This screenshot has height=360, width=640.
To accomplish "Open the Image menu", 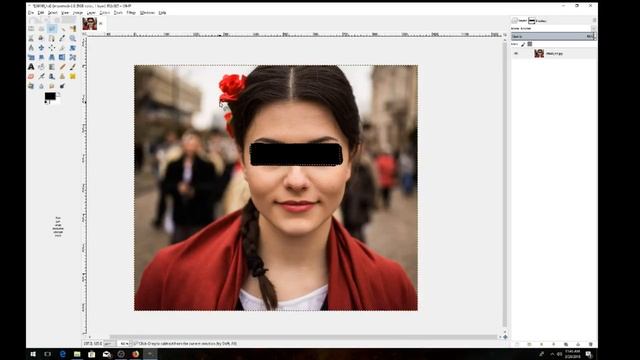I will tap(78, 13).
